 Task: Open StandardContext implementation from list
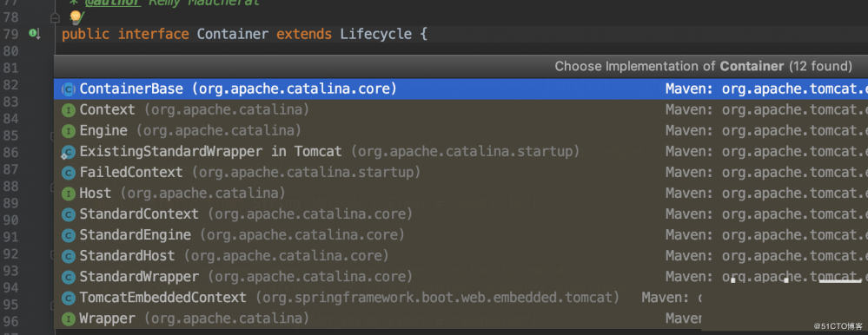pyautogui.click(x=461, y=214)
